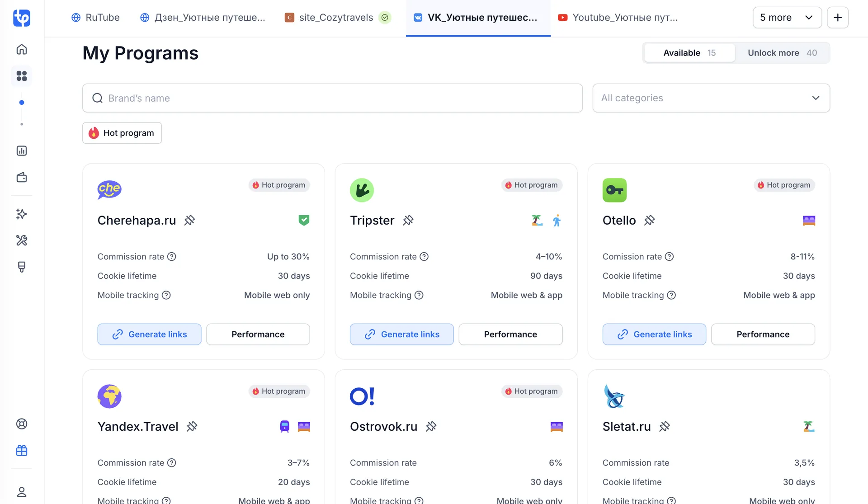This screenshot has height=504, width=868.
Task: Pin the Yandex.Travel program
Action: coord(192,427)
